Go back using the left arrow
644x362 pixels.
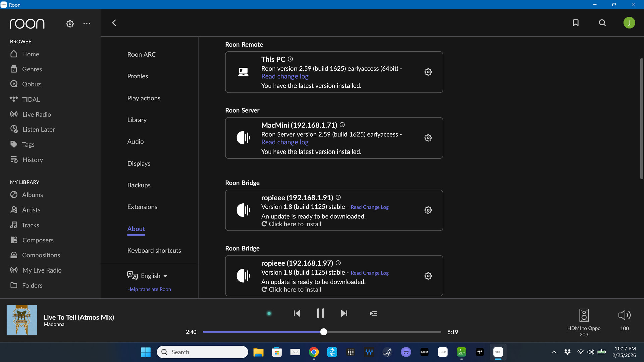114,23
